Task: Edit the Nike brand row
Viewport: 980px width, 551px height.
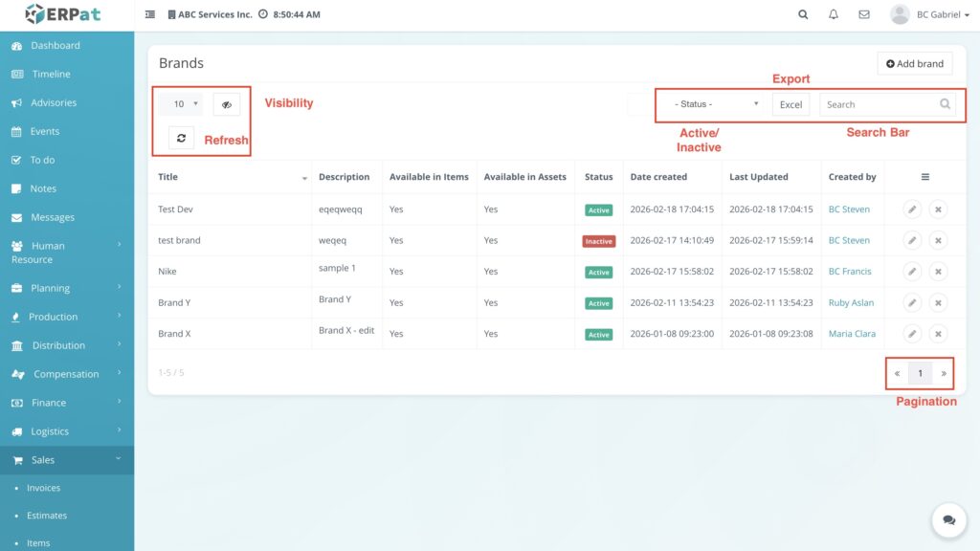Action: pos(912,272)
